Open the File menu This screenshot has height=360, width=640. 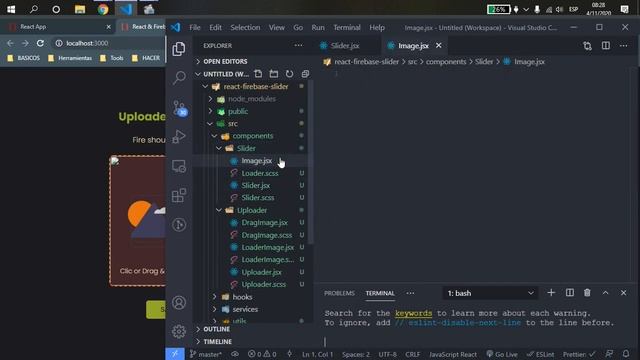(195, 27)
